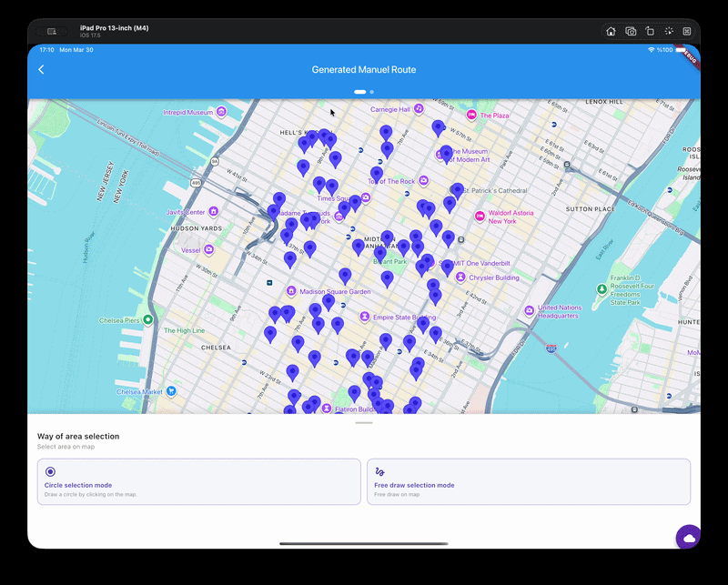Tap the green Roosevelt Four Freedoms park icon
Viewport: 728px width, 585px height.
(x=602, y=289)
